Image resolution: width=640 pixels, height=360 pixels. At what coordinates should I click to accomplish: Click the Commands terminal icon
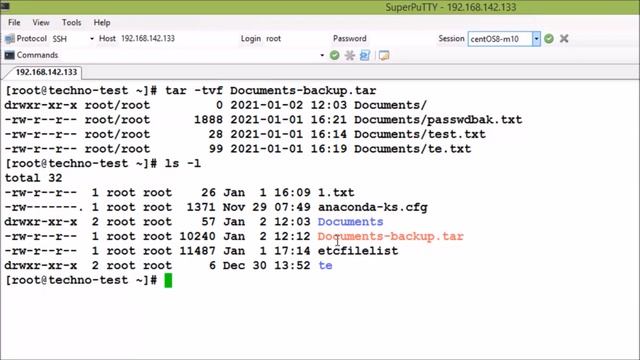point(9,55)
